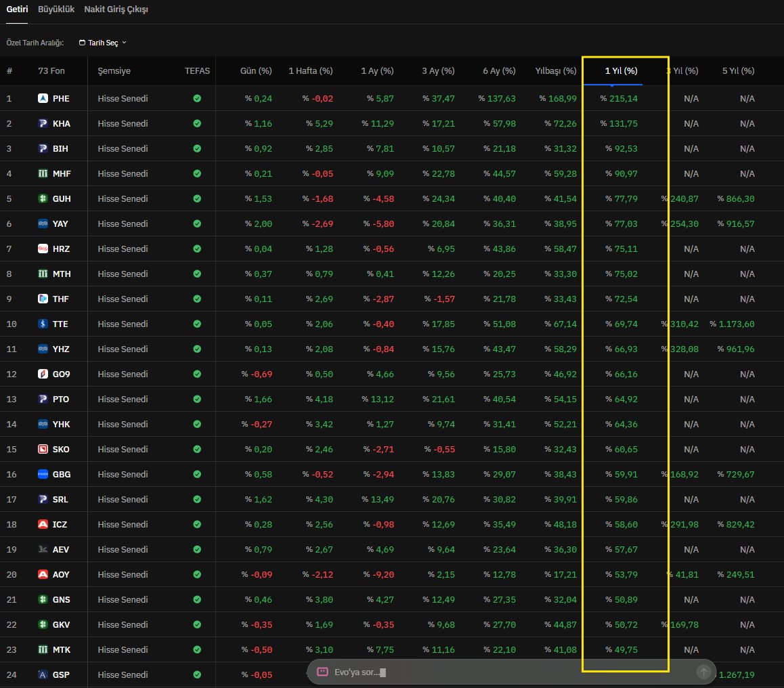Open the GSP fund name
784x688 pixels.
point(61,674)
